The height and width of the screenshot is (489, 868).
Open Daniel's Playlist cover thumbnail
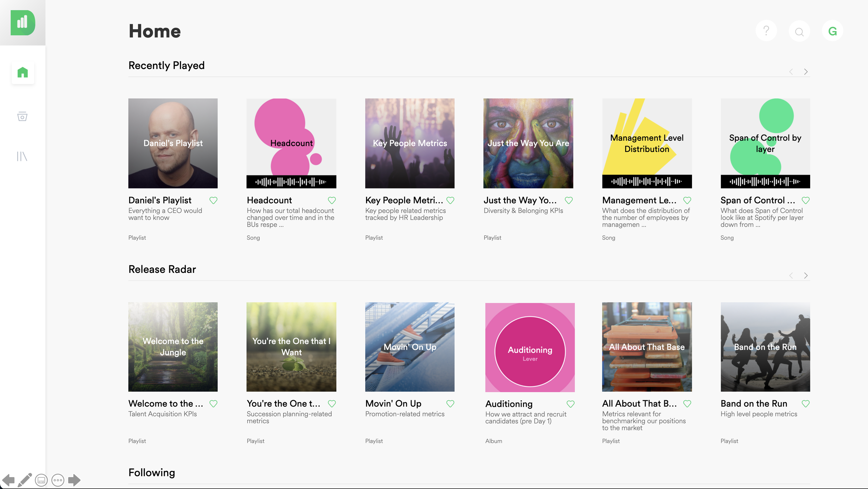(173, 143)
